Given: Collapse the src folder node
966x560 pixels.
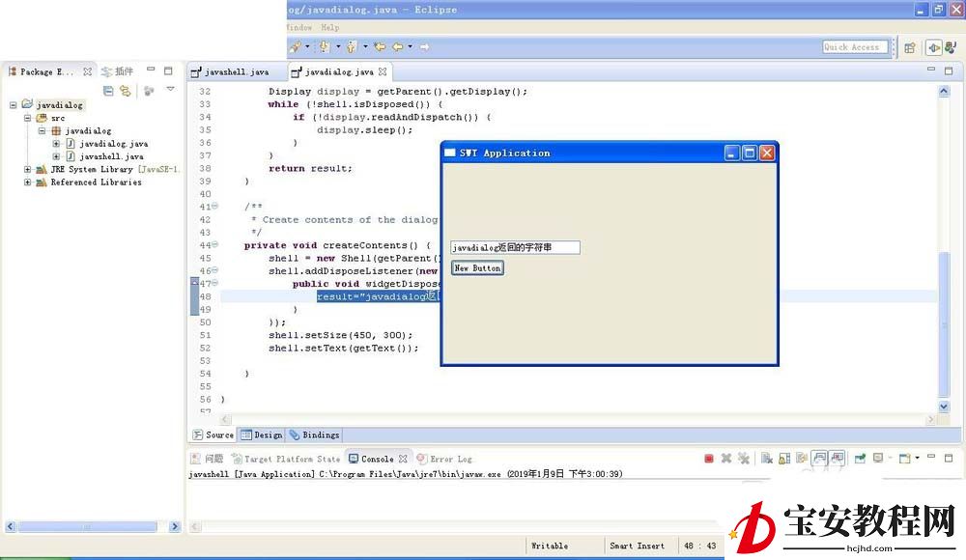Looking at the screenshot, I should (28, 118).
